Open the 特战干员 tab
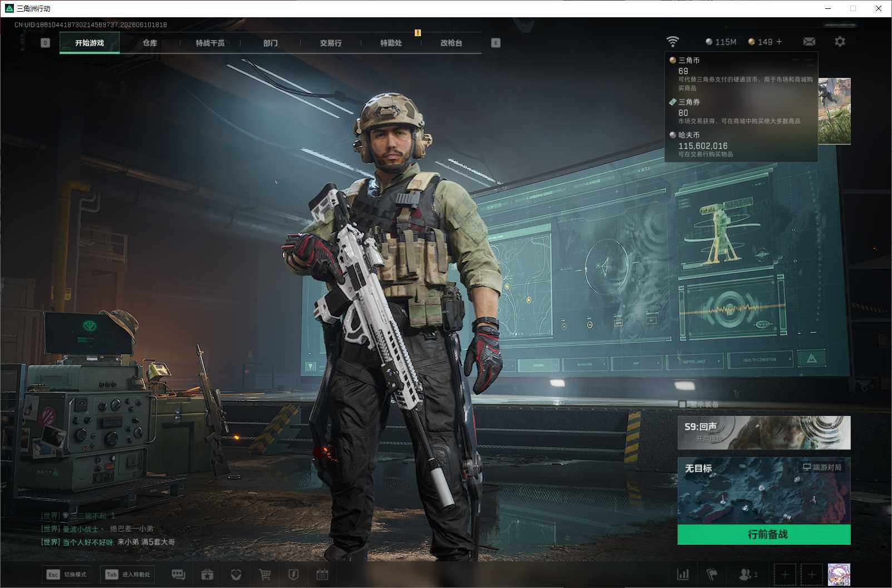Screen dimensions: 892x588 pos(210,43)
